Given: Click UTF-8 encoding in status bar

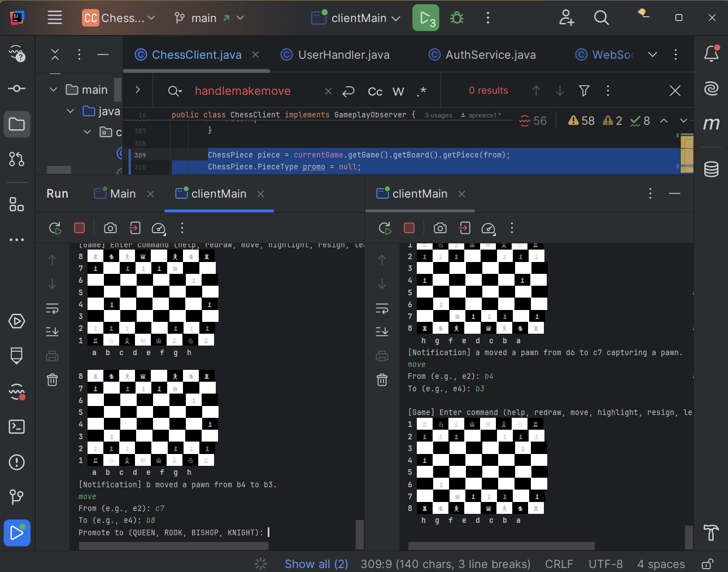Looking at the screenshot, I should pyautogui.click(x=605, y=564).
